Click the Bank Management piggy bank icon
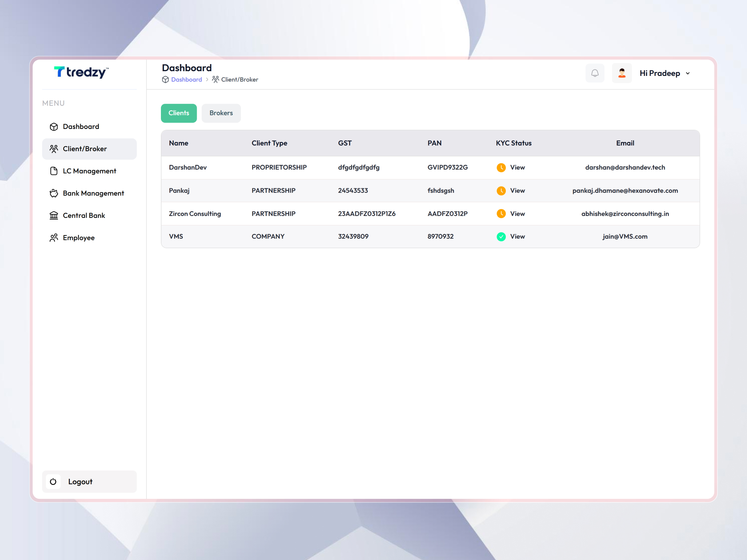Screen dimensions: 747x560 tap(54, 193)
